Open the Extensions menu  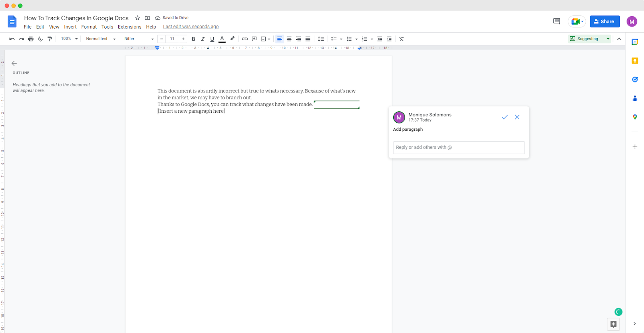(x=130, y=27)
